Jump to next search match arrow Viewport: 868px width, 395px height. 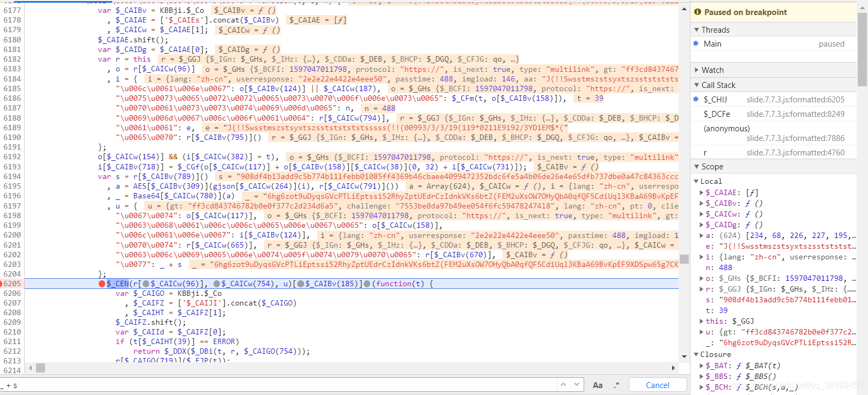[x=577, y=384]
